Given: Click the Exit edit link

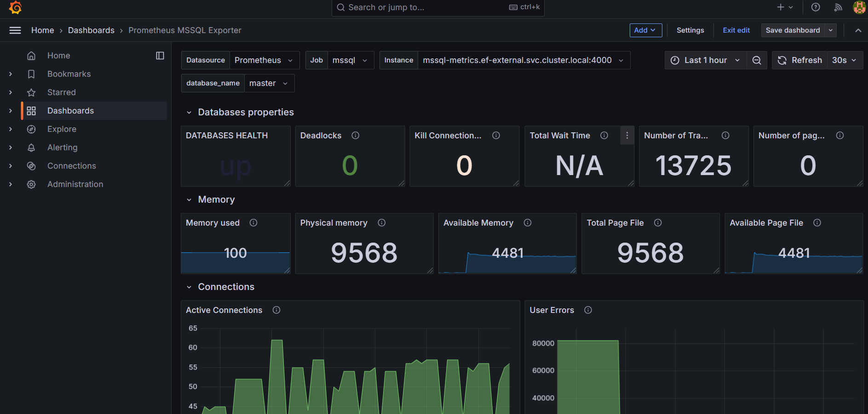Looking at the screenshot, I should pyautogui.click(x=736, y=30).
